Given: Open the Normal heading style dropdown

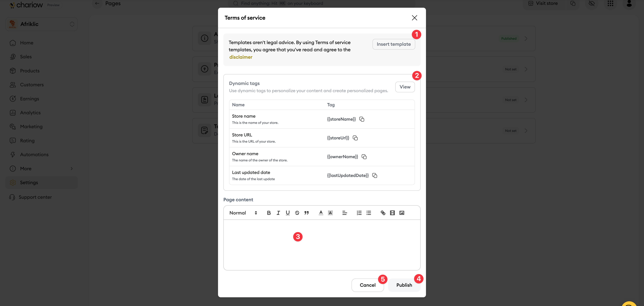Looking at the screenshot, I should (x=243, y=213).
